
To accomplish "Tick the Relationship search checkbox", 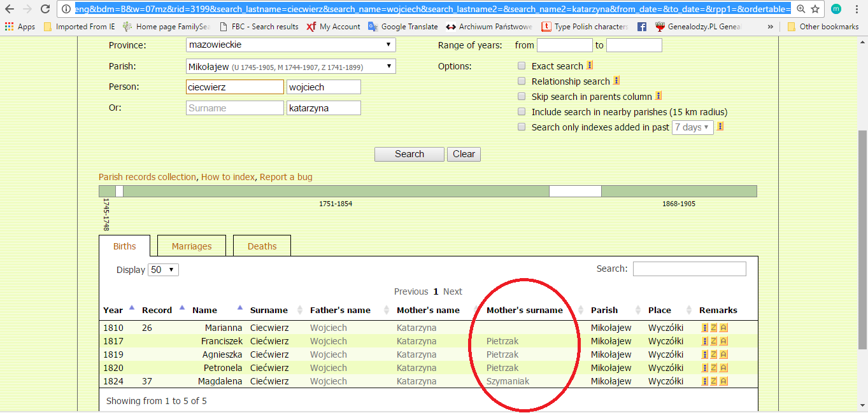I will coord(522,81).
